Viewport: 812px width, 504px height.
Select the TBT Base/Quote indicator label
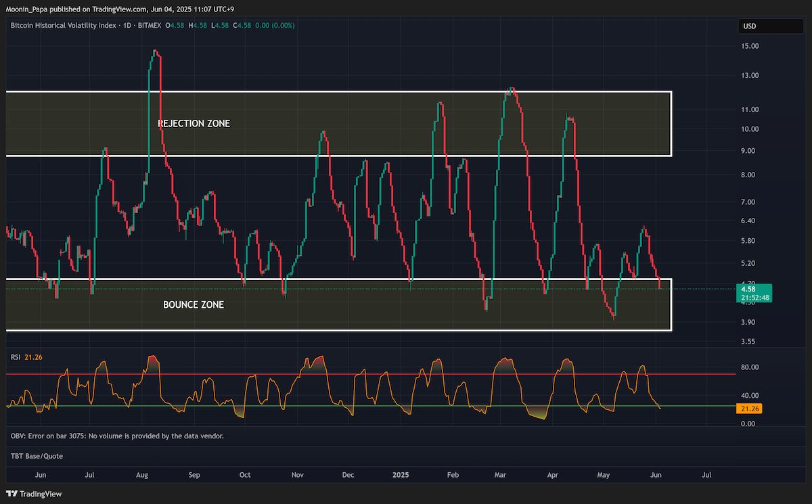37,456
